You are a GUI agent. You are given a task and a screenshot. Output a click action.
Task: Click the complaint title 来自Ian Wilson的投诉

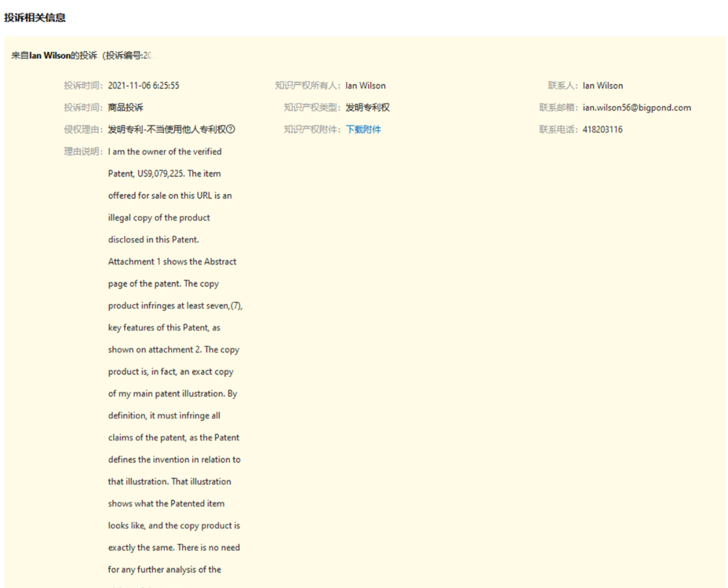pyautogui.click(x=55, y=55)
